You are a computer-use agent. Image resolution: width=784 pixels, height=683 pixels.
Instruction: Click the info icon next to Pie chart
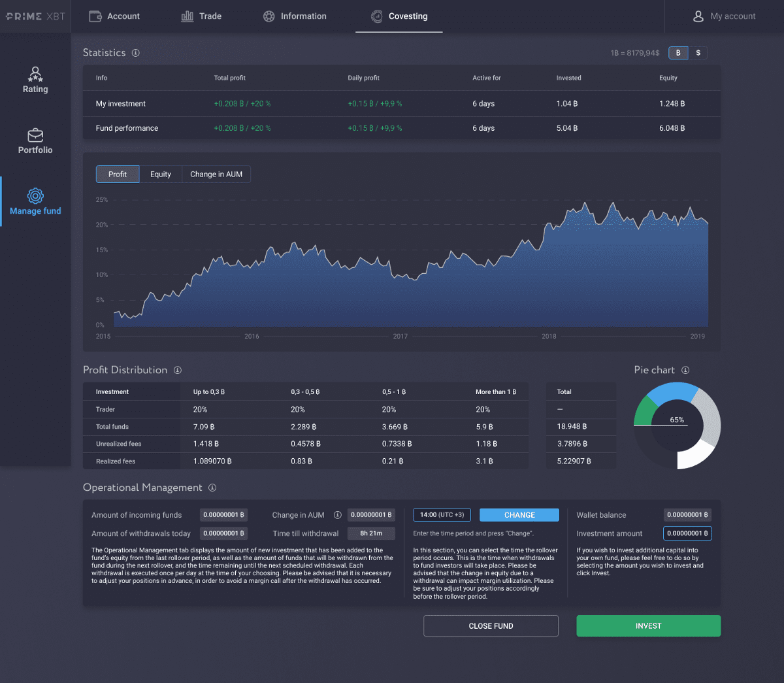pyautogui.click(x=685, y=370)
